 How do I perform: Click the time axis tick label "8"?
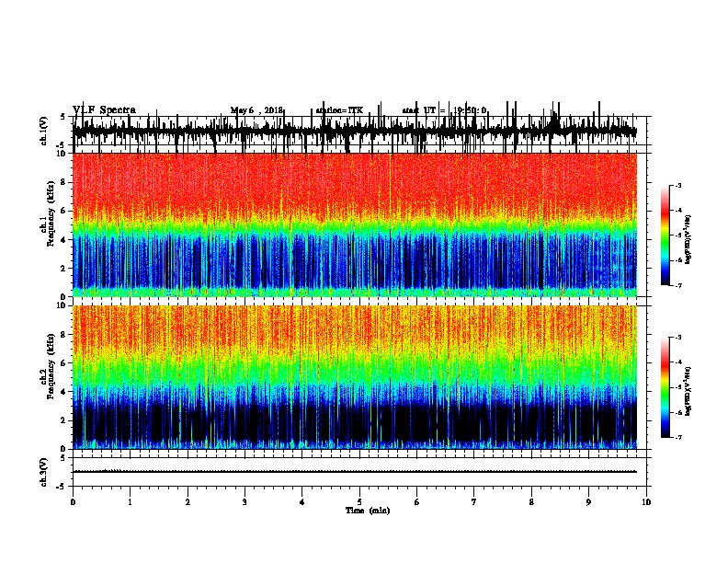tap(531, 502)
